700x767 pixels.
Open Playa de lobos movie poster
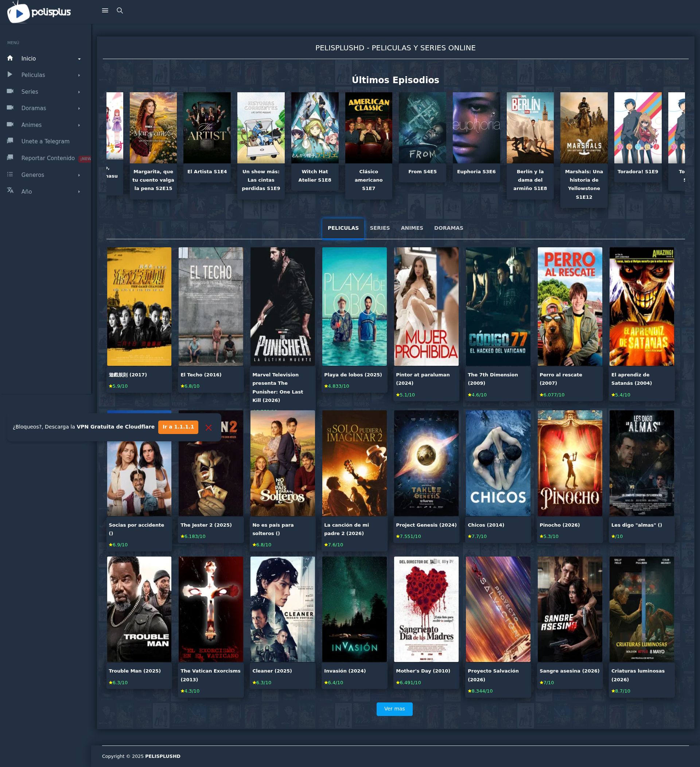(x=354, y=307)
